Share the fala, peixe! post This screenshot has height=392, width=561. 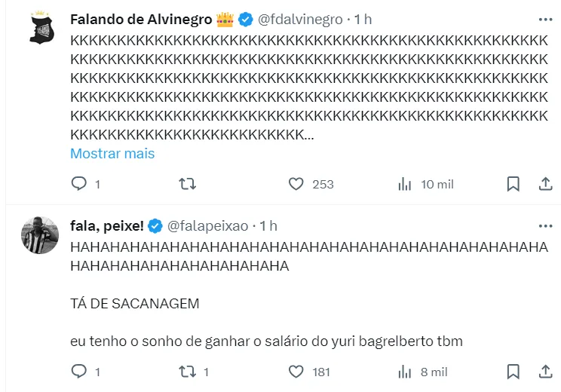[x=545, y=372]
